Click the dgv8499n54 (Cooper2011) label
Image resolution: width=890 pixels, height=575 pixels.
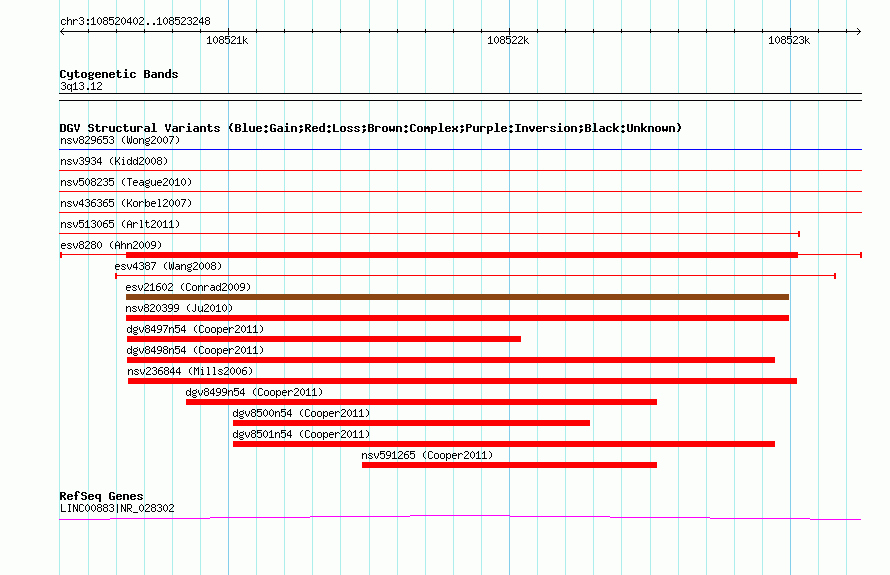tap(254, 392)
